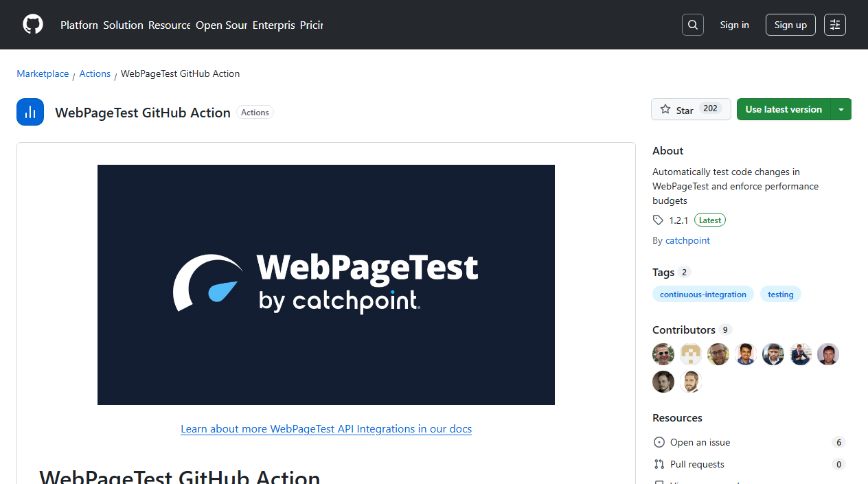Open search using the magnifying glass icon

692,24
